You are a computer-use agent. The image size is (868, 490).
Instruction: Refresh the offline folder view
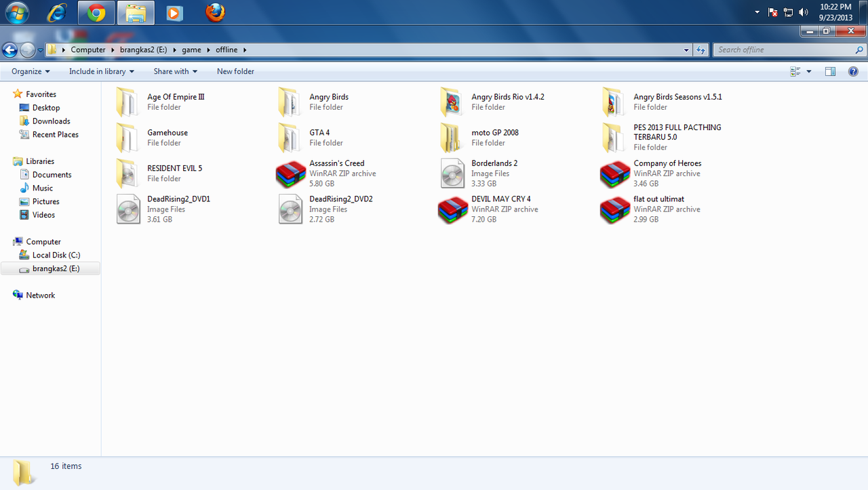pos(702,49)
